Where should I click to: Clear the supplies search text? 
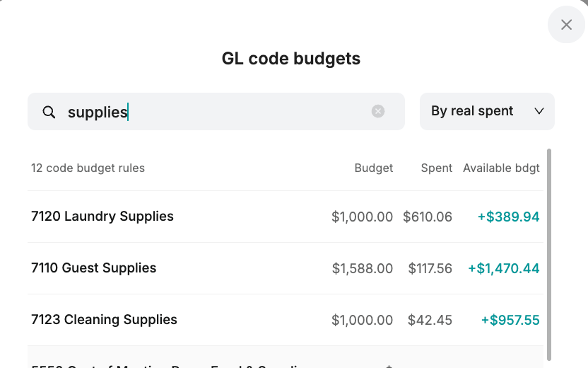(x=378, y=111)
